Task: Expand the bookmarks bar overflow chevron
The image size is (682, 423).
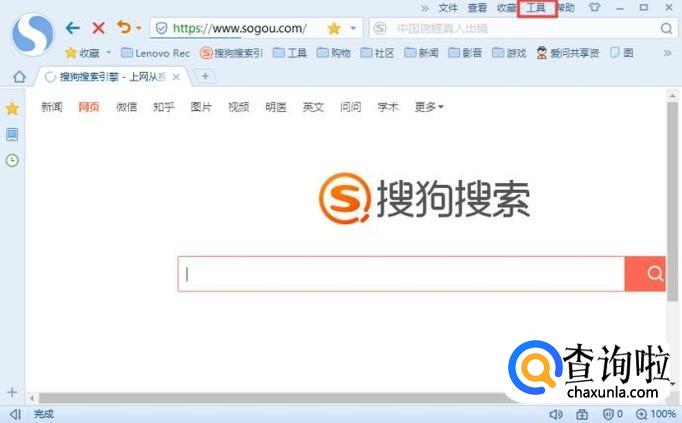Action: (x=668, y=53)
